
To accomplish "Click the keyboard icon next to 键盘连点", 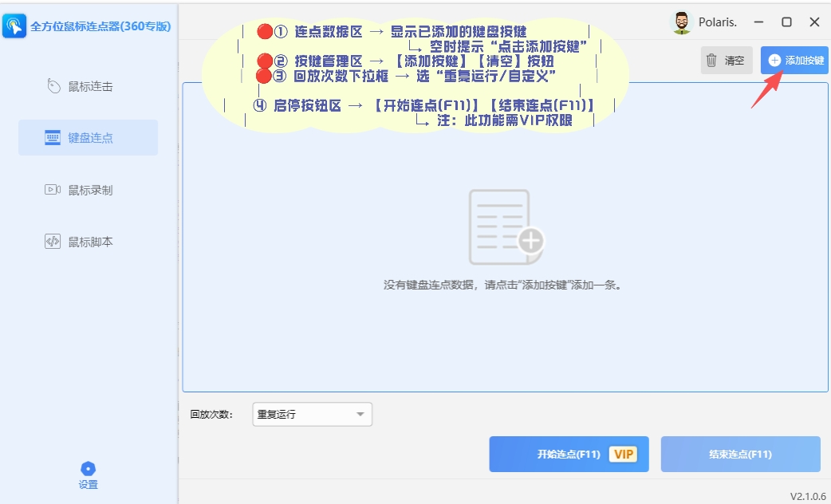I will click(53, 138).
